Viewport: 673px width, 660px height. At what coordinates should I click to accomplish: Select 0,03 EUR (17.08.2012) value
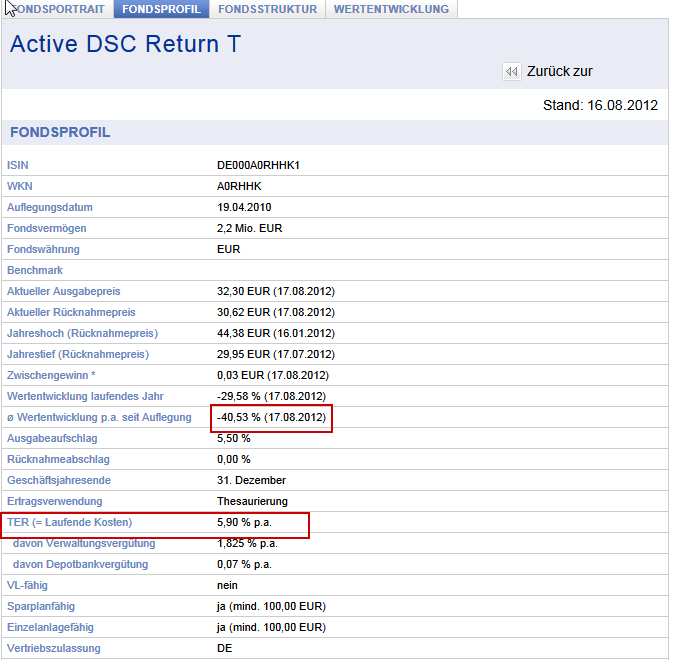coord(273,375)
